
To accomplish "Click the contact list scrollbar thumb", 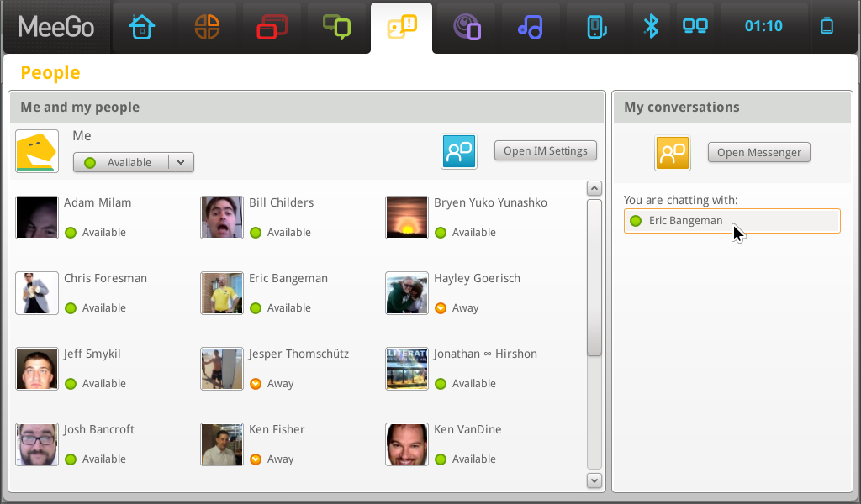I will coord(594,277).
